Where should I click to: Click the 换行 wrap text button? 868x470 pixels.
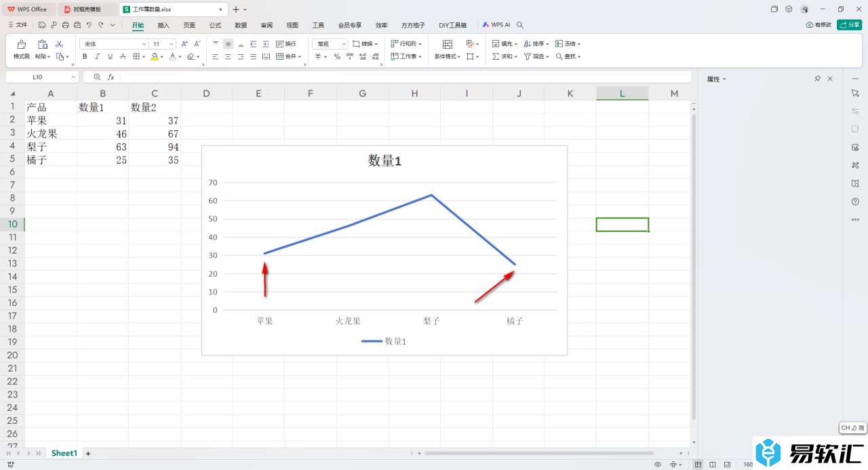click(286, 43)
